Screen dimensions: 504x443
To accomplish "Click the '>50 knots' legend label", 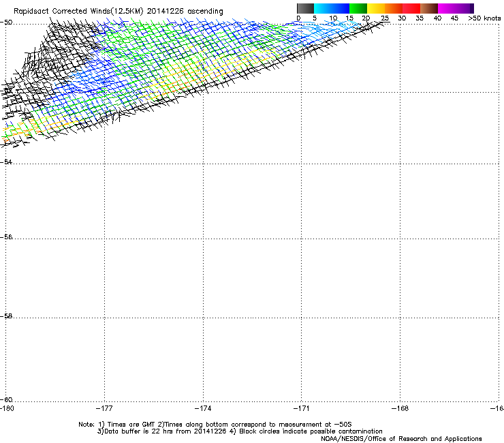I will (484, 18).
